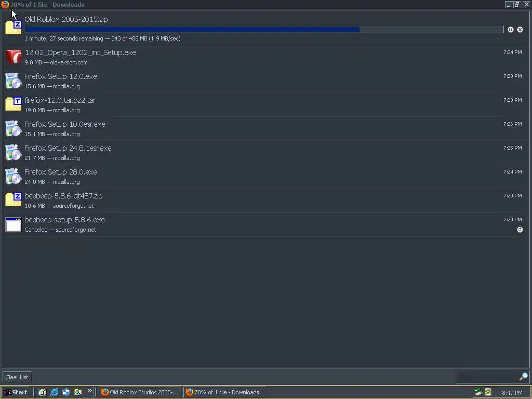Click the Firefox Setup 12.0.exe installer icon
Image resolution: width=532 pixels, height=399 pixels.
coord(14,81)
